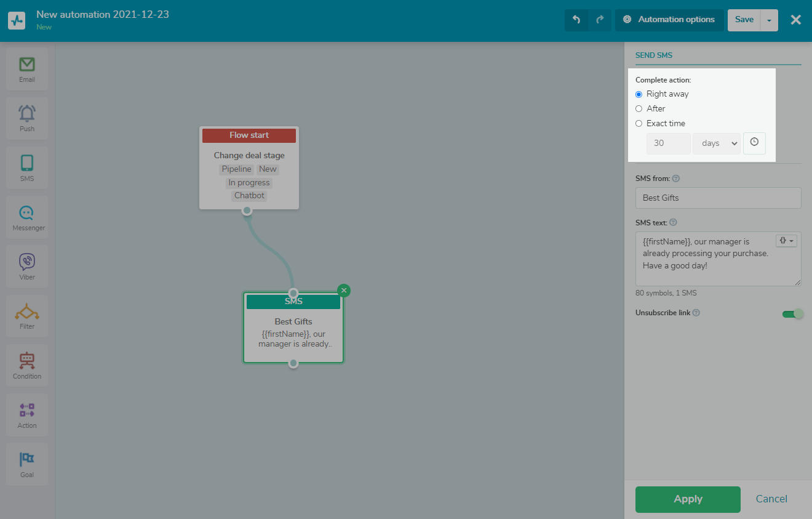The image size is (812, 519).
Task: Select the SMS block on canvas
Action: pyautogui.click(x=293, y=328)
